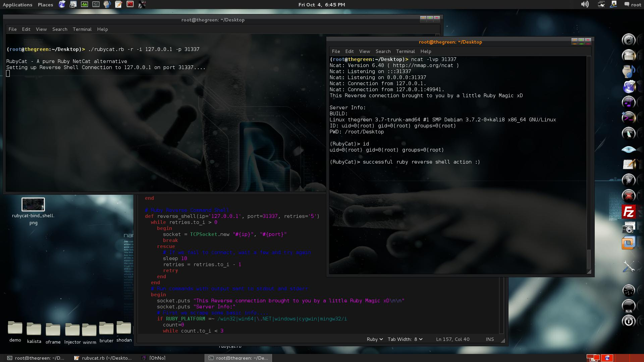
Task: Launch the terminal dock icon
Action: pos(629,118)
